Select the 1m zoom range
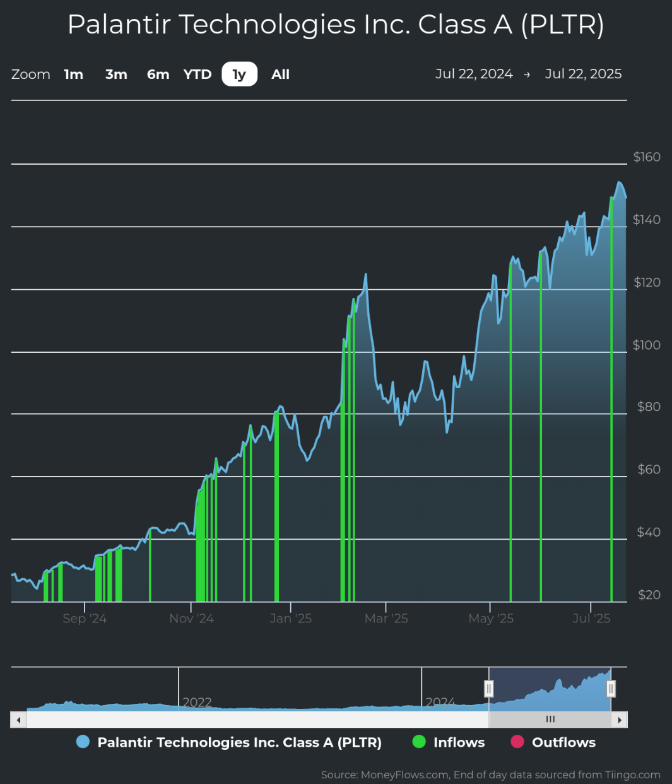Image resolution: width=672 pixels, height=784 pixels. click(x=74, y=74)
